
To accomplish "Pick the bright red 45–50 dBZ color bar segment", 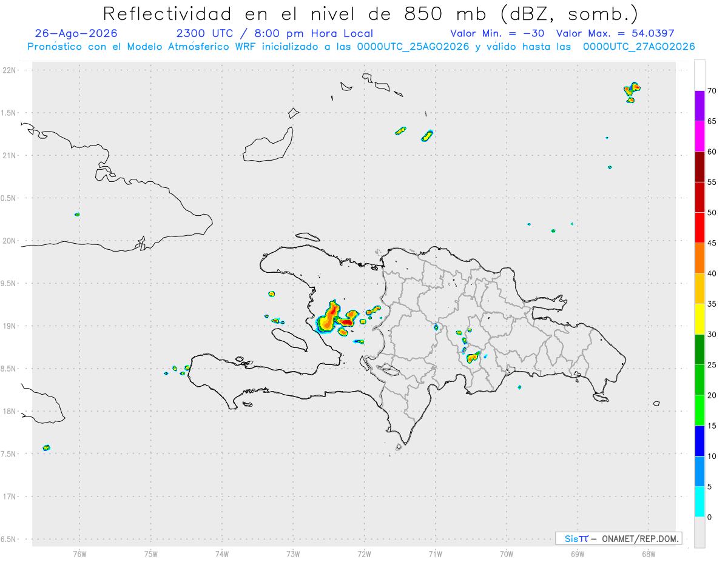I will 699,227.
